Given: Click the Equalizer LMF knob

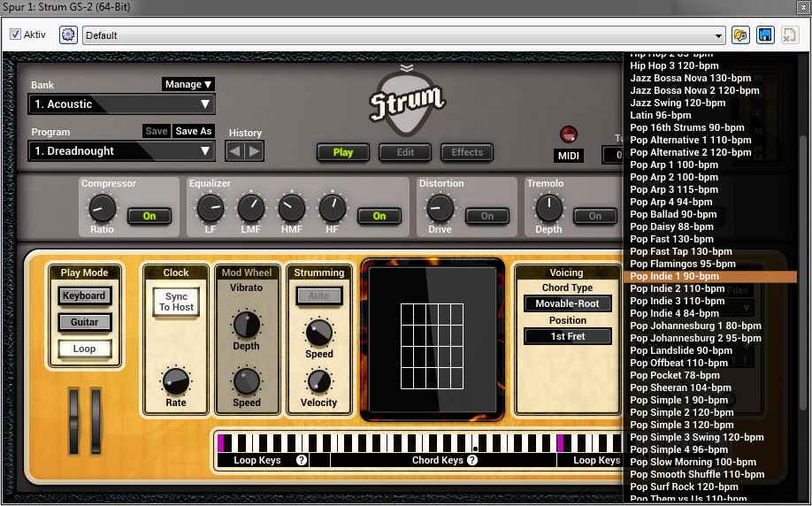Looking at the screenshot, I should [250, 208].
